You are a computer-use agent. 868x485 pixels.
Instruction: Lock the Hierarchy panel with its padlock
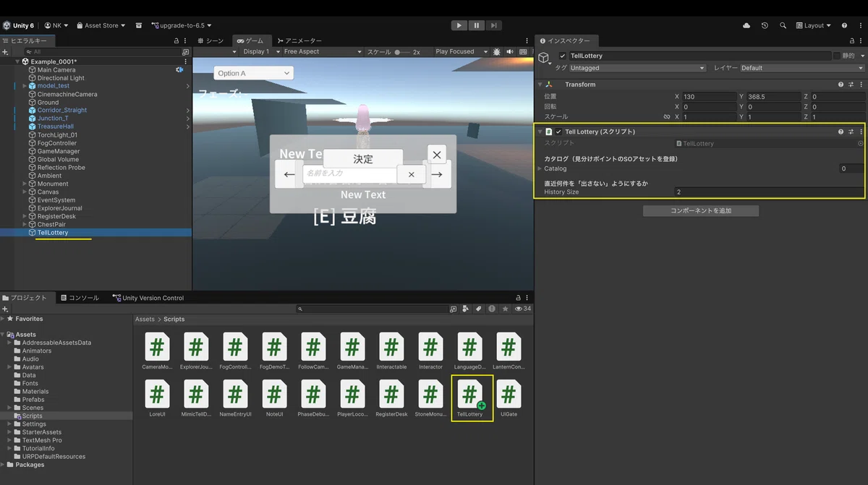176,41
